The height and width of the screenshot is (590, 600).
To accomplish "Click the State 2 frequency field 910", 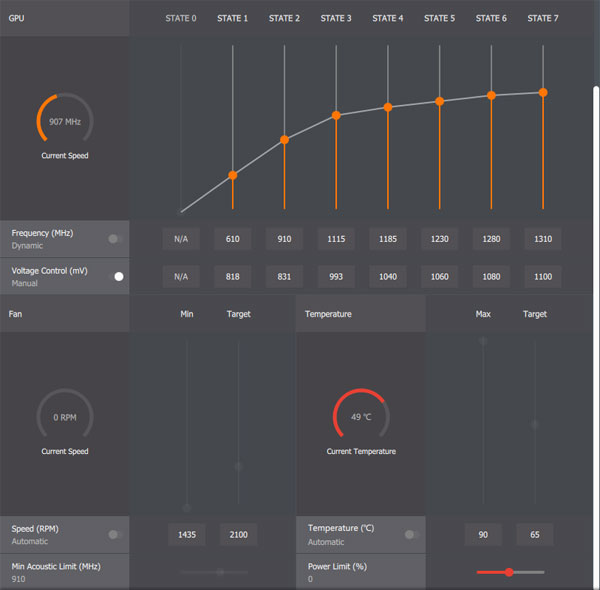I will [284, 239].
